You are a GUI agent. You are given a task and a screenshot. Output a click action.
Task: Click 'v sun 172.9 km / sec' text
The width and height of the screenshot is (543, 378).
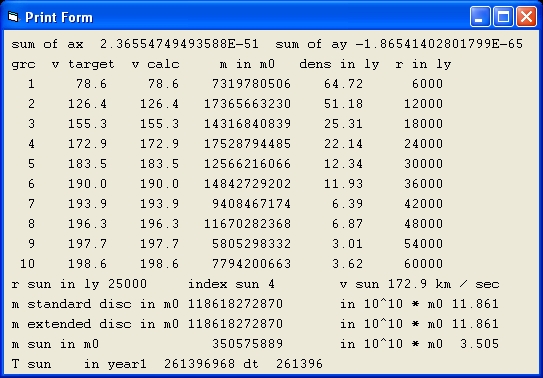[x=420, y=285]
